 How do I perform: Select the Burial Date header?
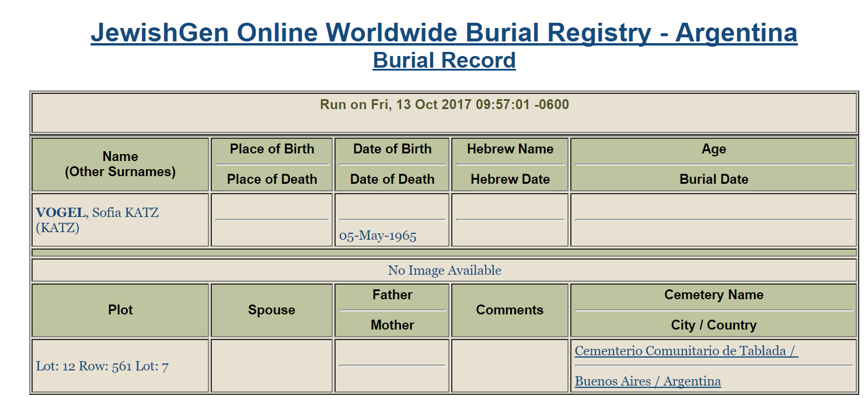coord(713,180)
